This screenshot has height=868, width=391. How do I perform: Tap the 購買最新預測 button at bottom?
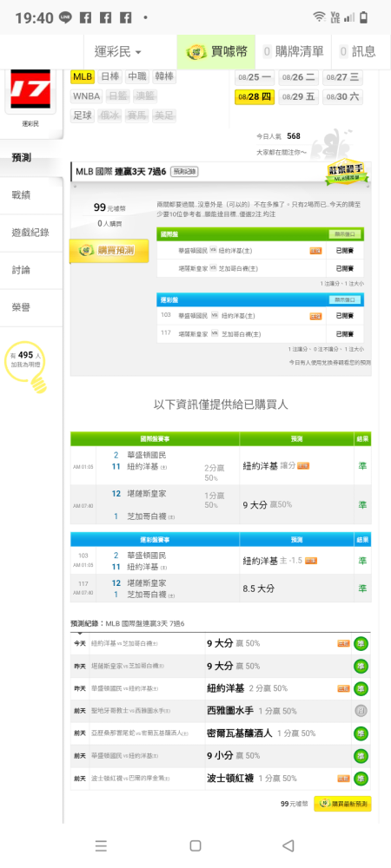342,804
